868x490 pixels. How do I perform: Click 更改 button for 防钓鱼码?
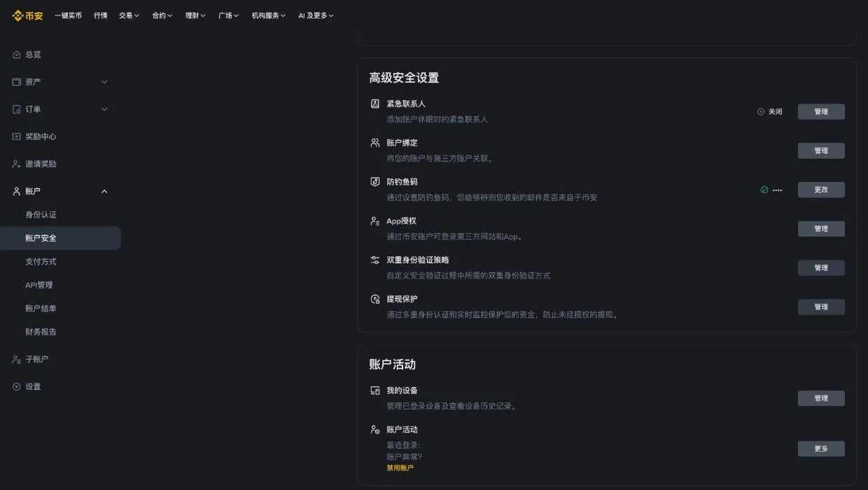click(x=821, y=190)
